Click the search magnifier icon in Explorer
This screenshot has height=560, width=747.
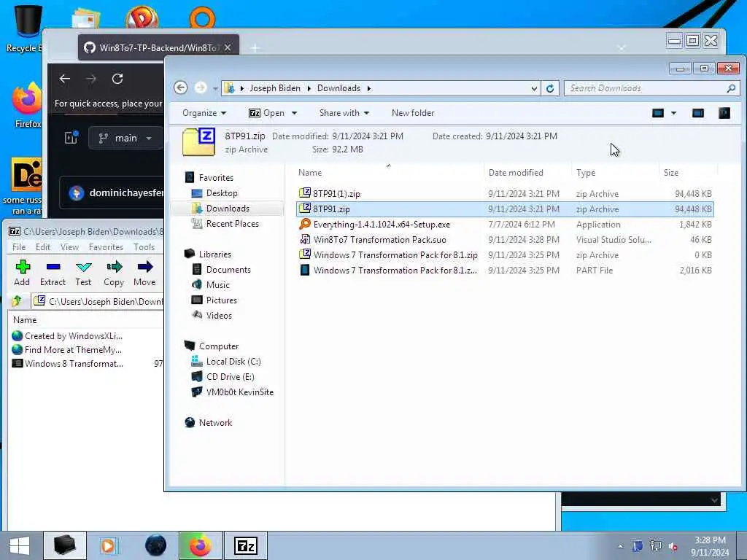coord(731,88)
